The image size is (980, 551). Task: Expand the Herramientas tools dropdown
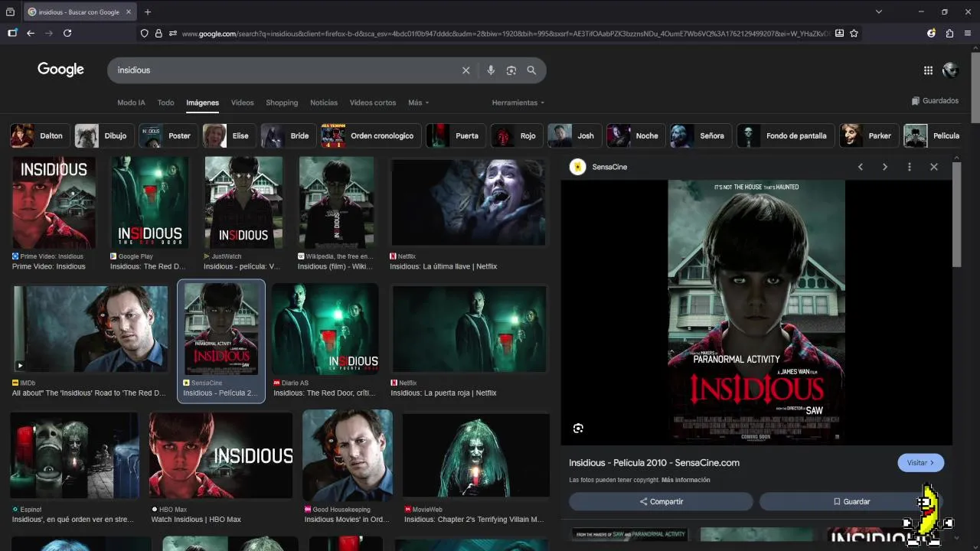pos(518,103)
